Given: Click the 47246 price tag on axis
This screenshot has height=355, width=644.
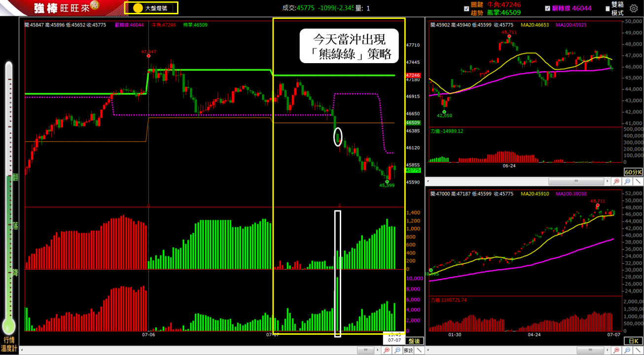Looking at the screenshot, I should [413, 75].
